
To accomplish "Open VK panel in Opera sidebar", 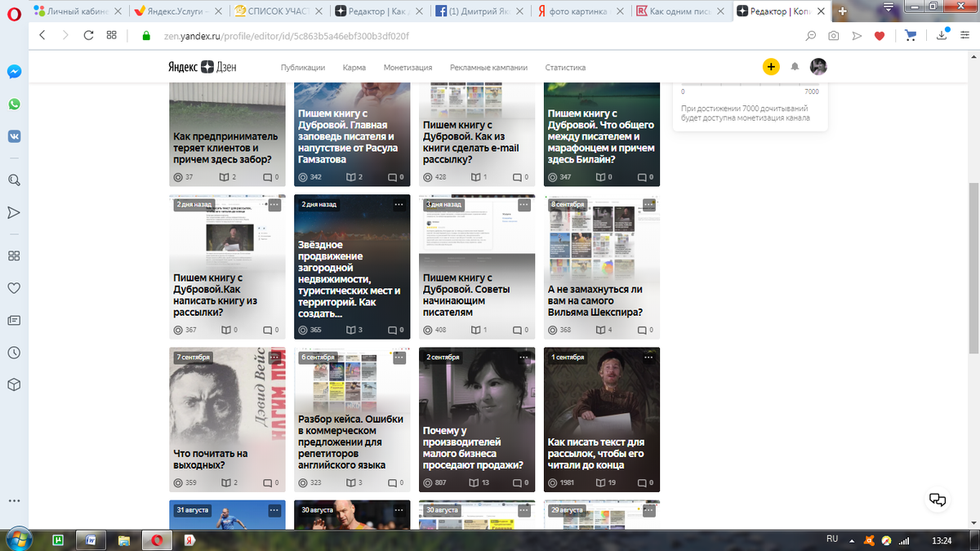I will (14, 136).
